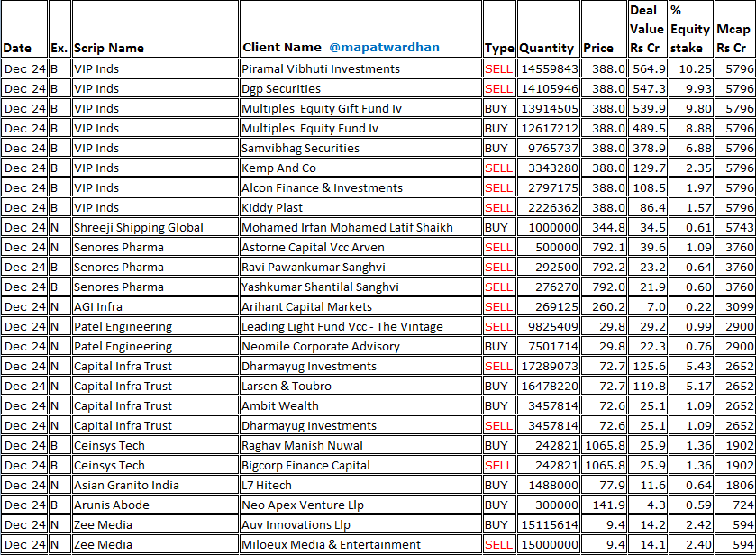
Task: Select the Price column header
Action: coord(598,49)
